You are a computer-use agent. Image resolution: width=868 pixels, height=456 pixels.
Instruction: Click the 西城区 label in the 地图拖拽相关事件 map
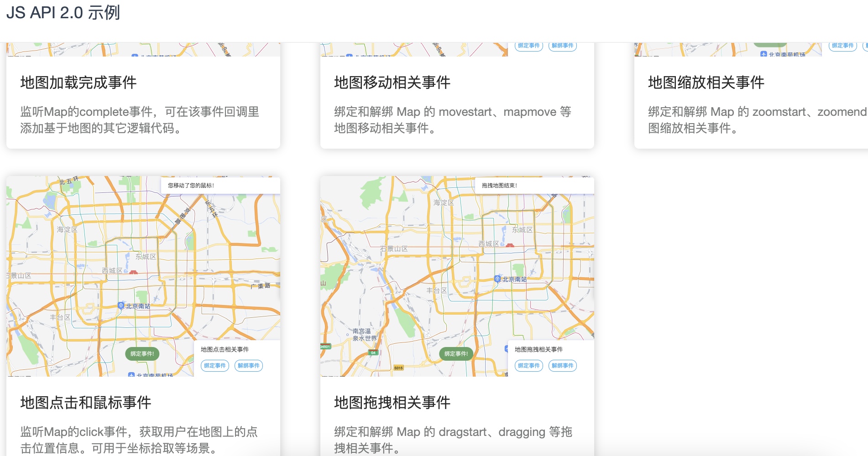(x=489, y=244)
